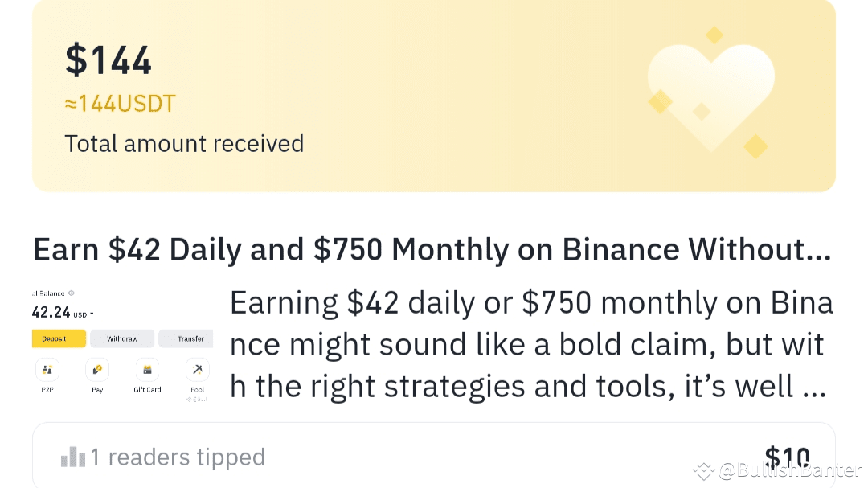Click the bar chart tips icon
This screenshot has width=868, height=488.
coord(73,457)
